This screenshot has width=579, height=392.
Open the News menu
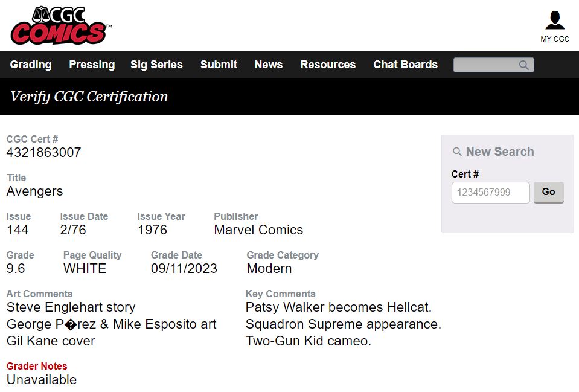[269, 65]
